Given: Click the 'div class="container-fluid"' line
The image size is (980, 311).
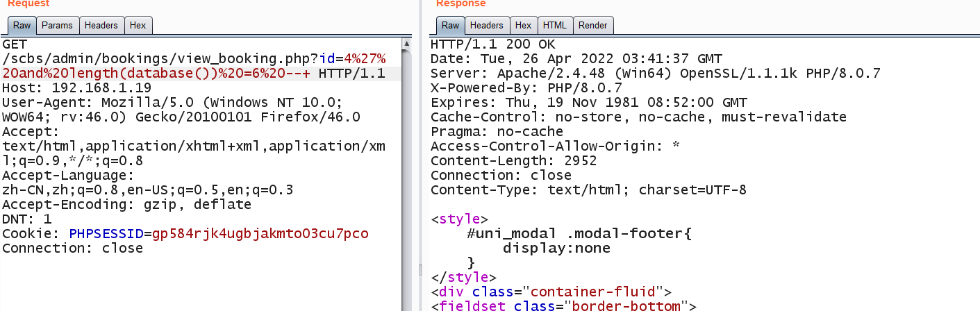Looking at the screenshot, I should pos(551,292).
